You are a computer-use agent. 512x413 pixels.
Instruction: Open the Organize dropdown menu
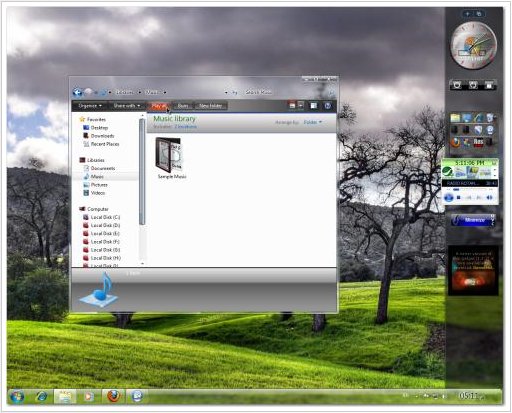click(x=90, y=106)
